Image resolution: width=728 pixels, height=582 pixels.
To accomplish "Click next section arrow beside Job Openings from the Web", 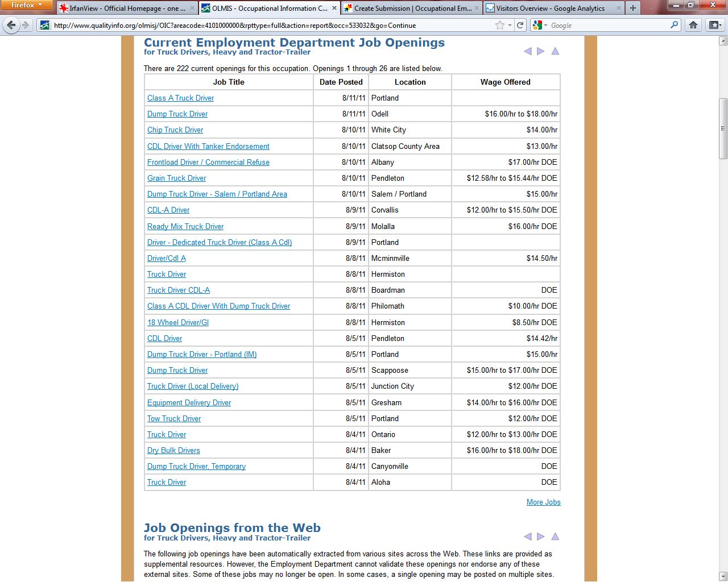I will pyautogui.click(x=541, y=537).
